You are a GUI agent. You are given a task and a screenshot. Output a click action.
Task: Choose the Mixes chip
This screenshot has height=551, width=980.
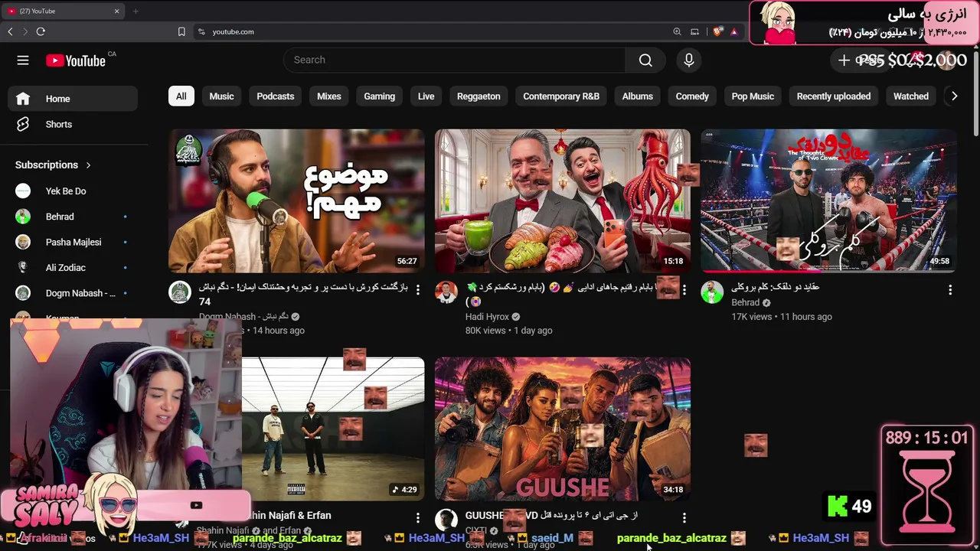coord(329,96)
